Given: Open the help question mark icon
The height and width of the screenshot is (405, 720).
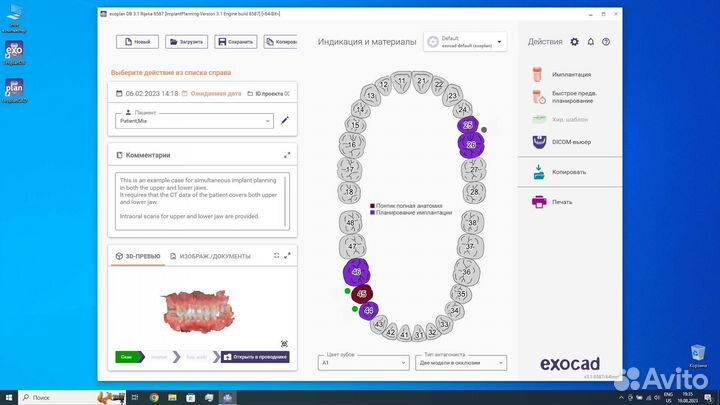Looking at the screenshot, I should point(606,42).
